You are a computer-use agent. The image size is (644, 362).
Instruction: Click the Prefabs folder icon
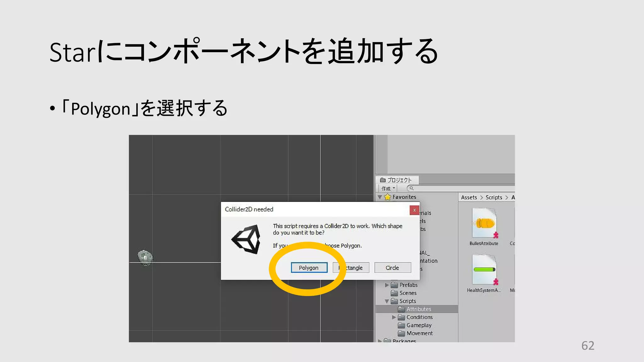coord(394,285)
